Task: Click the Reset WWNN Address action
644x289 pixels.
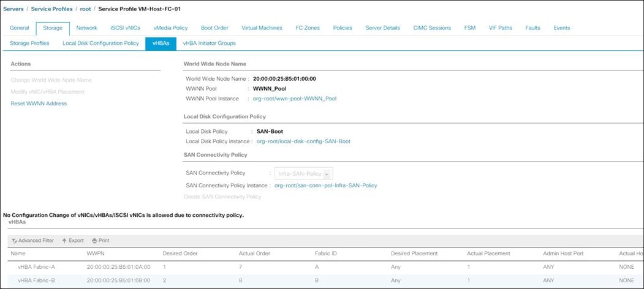Action: pos(39,103)
